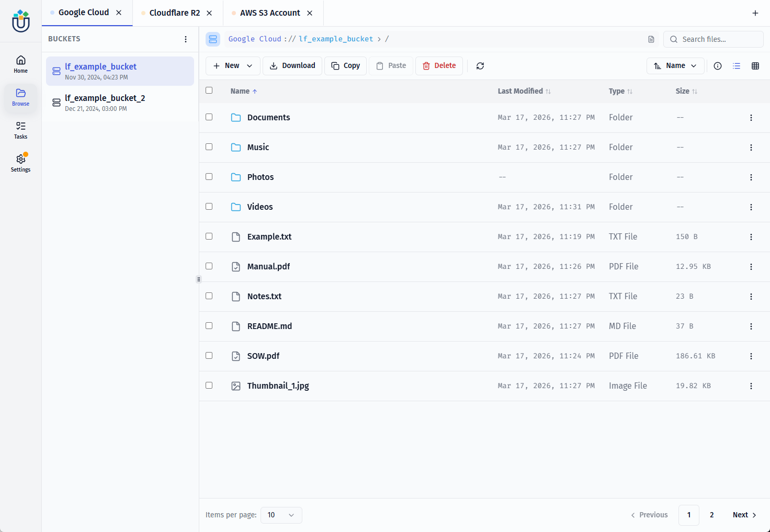The width and height of the screenshot is (770, 532).
Task: Switch to the Cloudflare R2 tab
Action: (x=174, y=13)
